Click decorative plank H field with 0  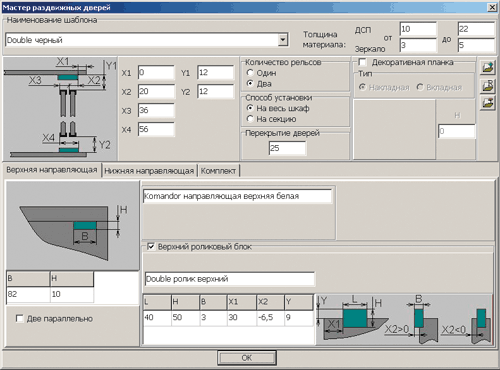(x=457, y=131)
